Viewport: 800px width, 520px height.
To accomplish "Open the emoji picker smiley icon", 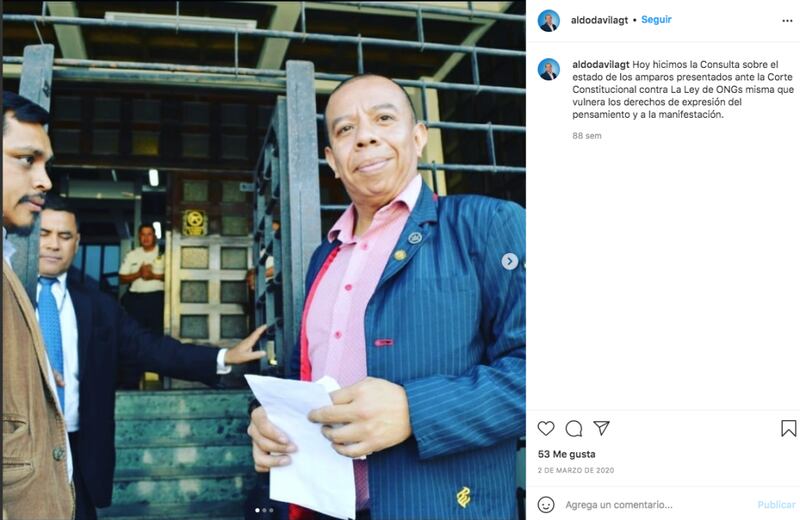I will pos(546,505).
